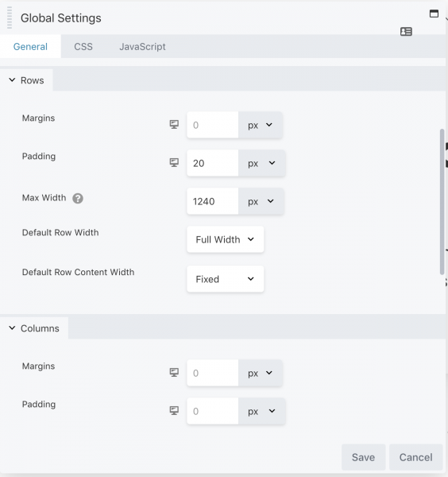Switch to the CSS tab

click(83, 47)
